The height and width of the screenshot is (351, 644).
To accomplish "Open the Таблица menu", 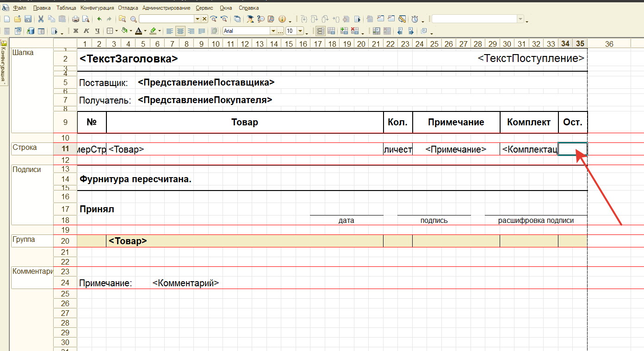I will tap(66, 8).
